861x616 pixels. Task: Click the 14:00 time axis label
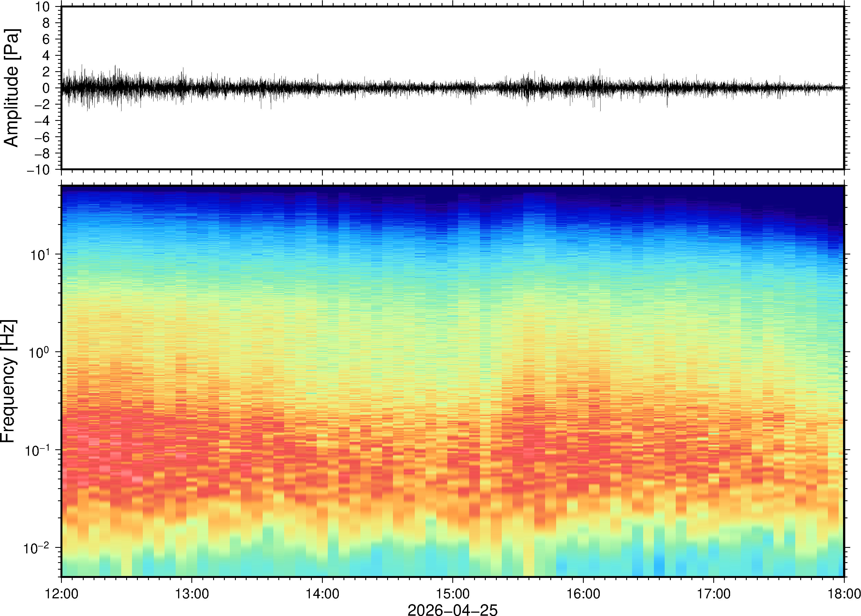[322, 594]
